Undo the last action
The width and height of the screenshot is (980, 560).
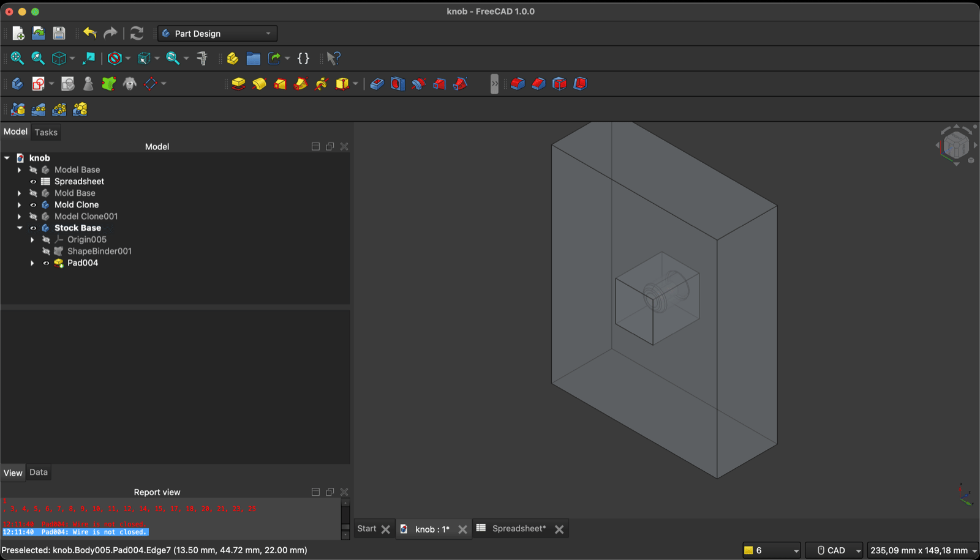(x=90, y=33)
